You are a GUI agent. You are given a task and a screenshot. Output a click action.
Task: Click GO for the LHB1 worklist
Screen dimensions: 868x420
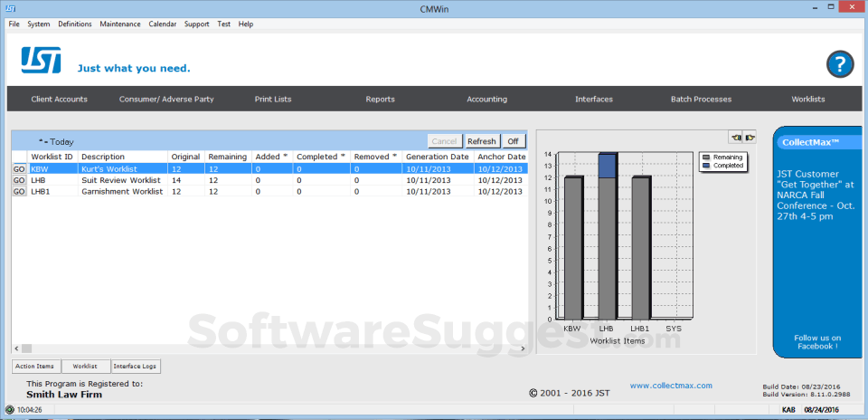pos(19,191)
